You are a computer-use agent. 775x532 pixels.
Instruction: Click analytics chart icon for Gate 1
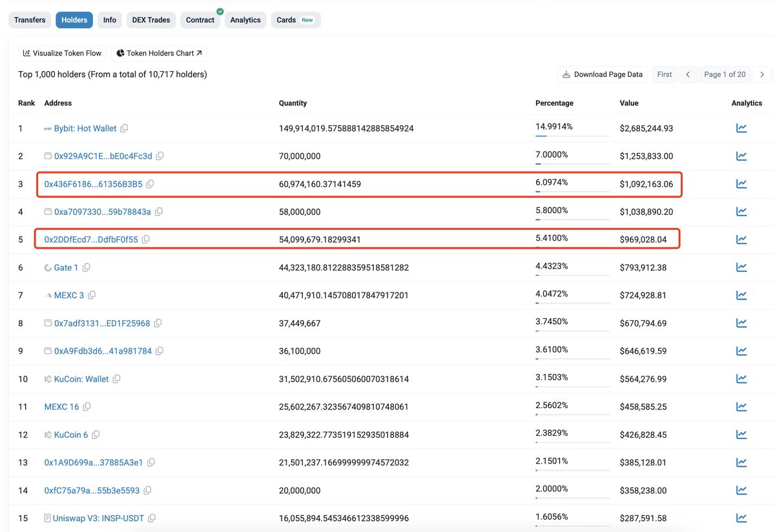[x=741, y=268]
